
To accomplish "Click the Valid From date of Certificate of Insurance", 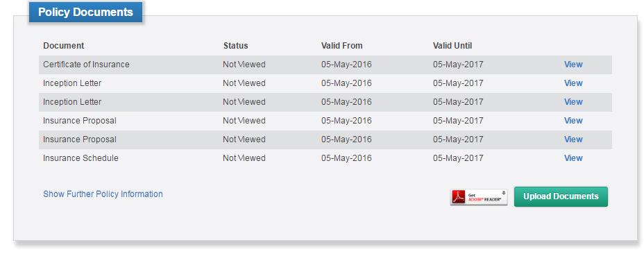I will (346, 65).
